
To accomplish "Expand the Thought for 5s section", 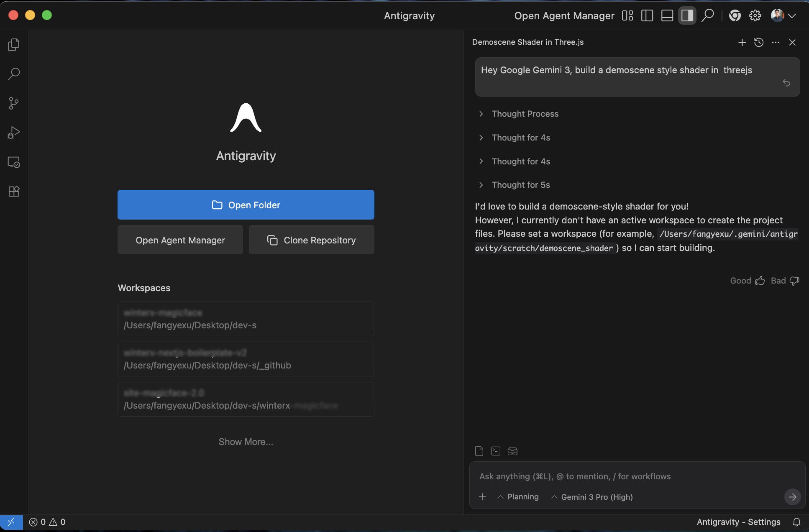I will click(x=520, y=185).
